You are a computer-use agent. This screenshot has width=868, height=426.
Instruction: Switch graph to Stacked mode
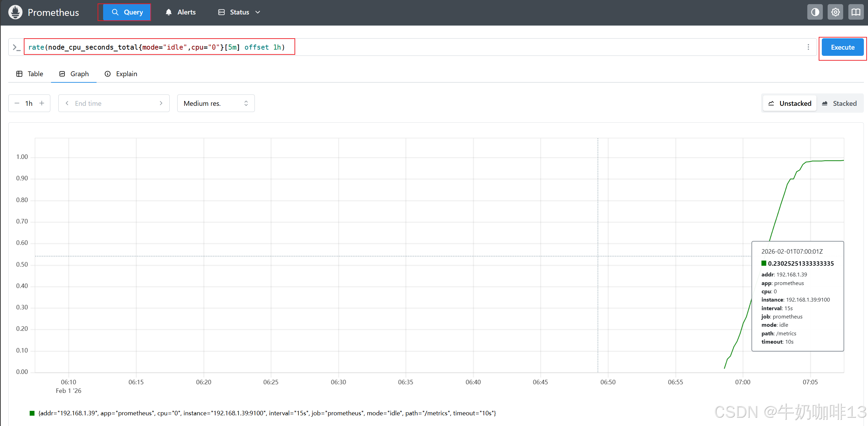point(839,103)
